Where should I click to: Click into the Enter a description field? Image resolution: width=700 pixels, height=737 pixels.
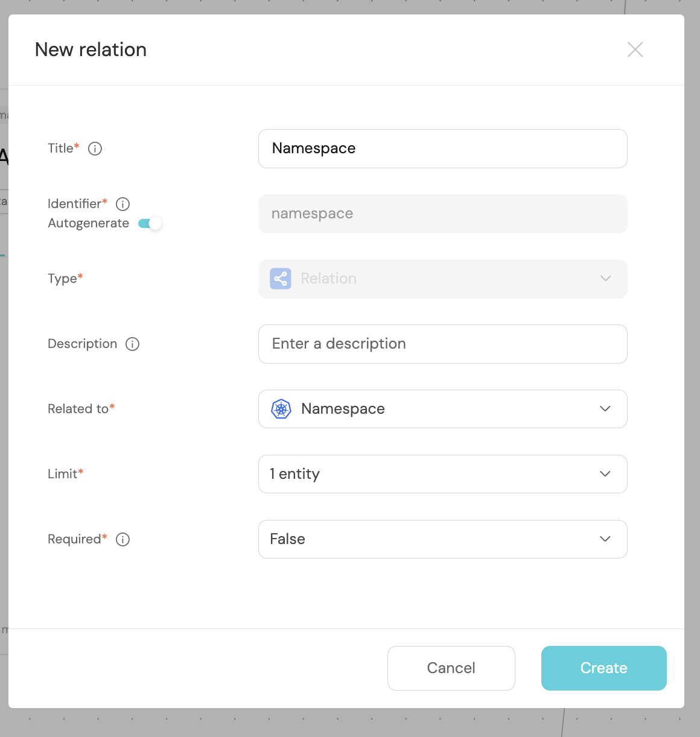click(442, 344)
